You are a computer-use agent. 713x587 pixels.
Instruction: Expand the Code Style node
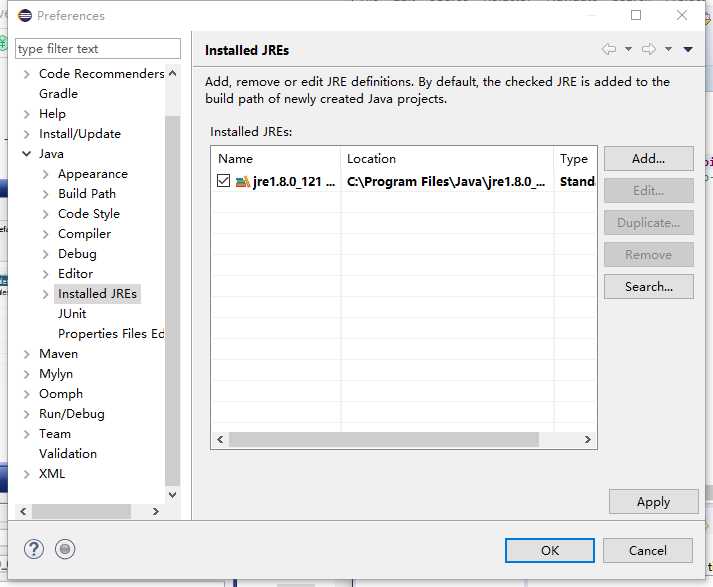point(45,214)
